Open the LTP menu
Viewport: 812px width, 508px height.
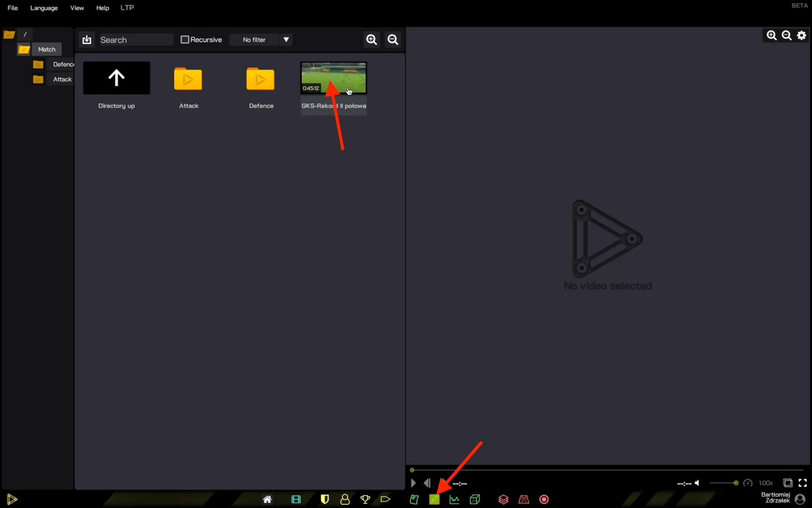point(127,8)
